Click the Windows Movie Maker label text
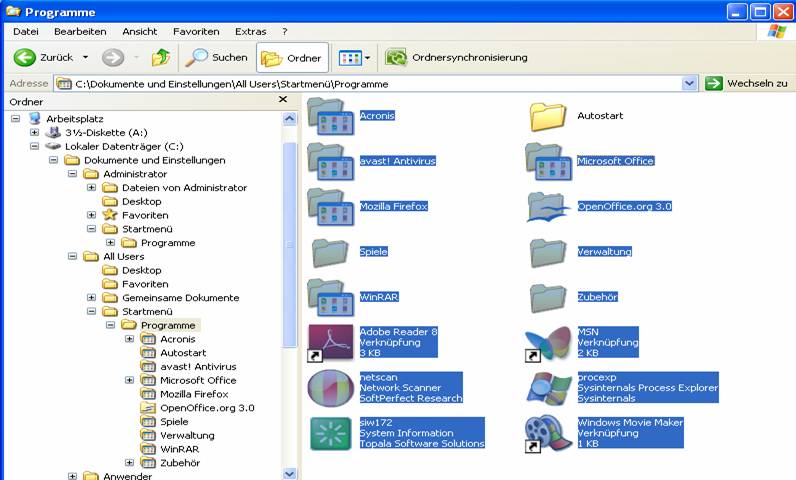796x480 pixels. 630,423
